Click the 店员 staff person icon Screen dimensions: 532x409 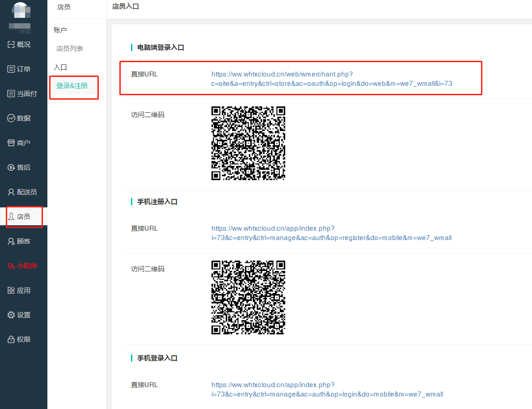(x=11, y=216)
